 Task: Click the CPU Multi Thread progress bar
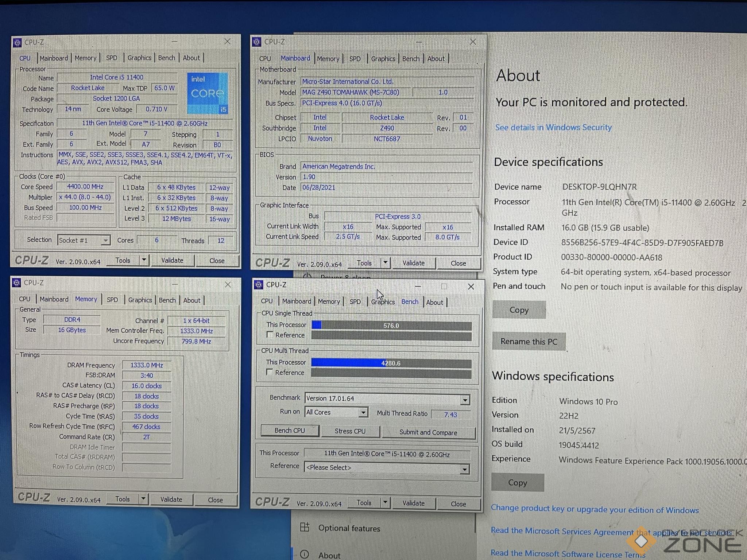[391, 363]
